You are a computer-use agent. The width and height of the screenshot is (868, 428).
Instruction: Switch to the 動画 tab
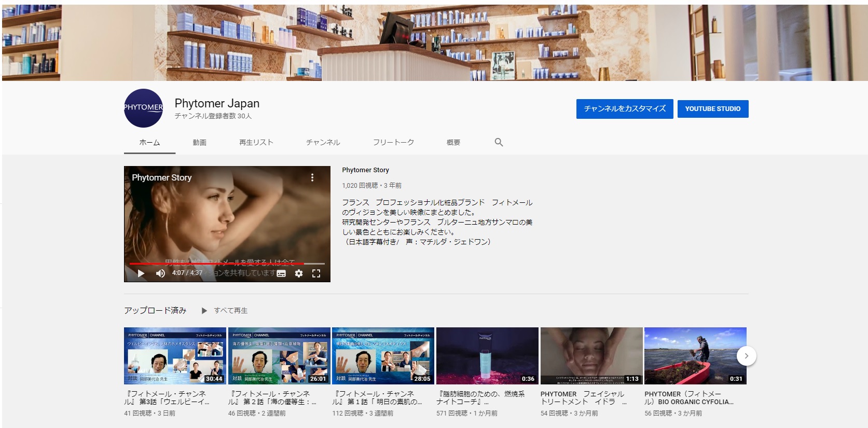point(200,142)
